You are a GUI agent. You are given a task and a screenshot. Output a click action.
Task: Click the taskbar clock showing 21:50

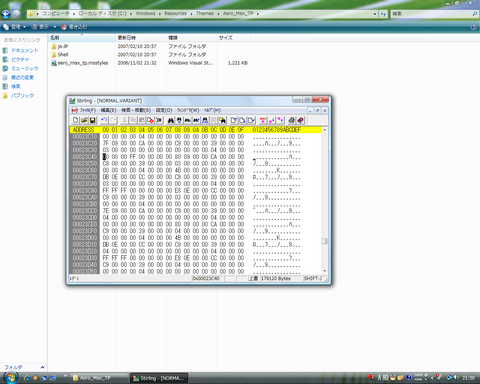click(x=468, y=378)
